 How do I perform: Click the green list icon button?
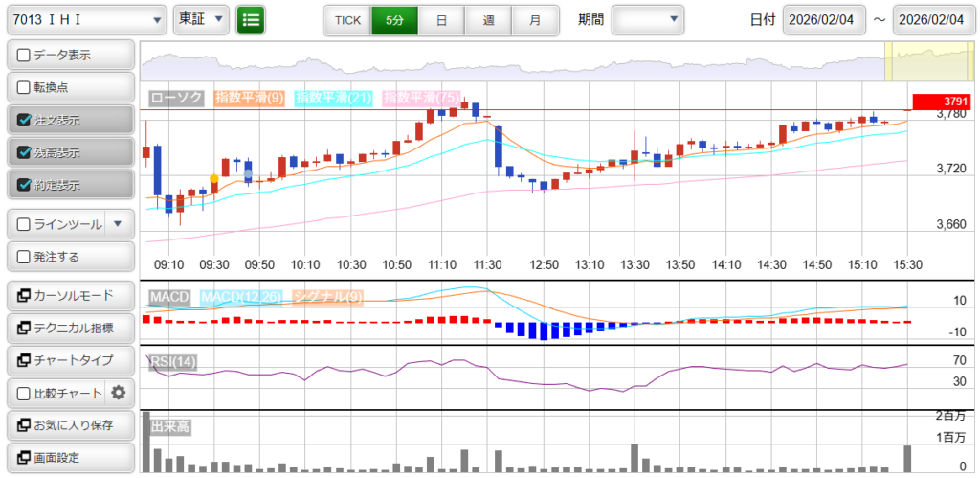coord(251,19)
